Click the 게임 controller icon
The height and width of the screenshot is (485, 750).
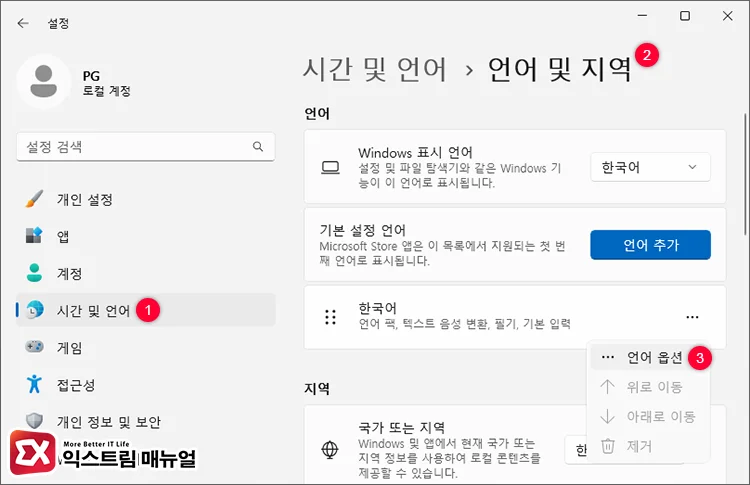pos(34,346)
